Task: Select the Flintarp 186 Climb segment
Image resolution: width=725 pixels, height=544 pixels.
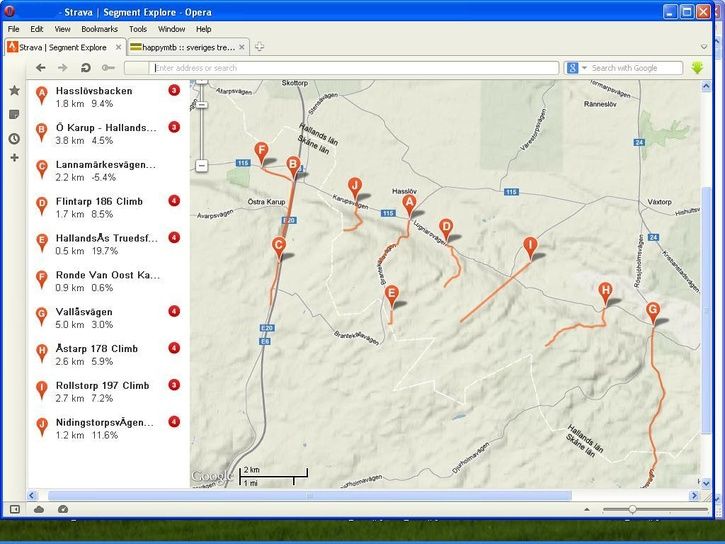Action: [108, 208]
